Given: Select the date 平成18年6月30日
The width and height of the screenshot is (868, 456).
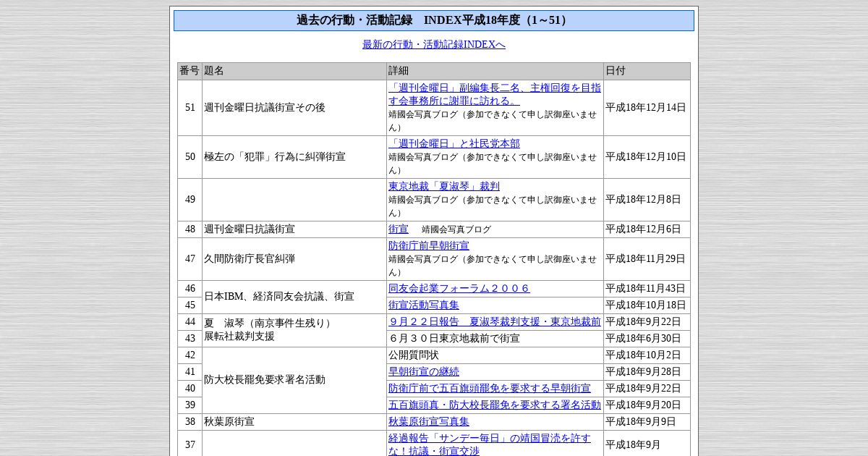Looking at the screenshot, I should pyautogui.click(x=643, y=338).
